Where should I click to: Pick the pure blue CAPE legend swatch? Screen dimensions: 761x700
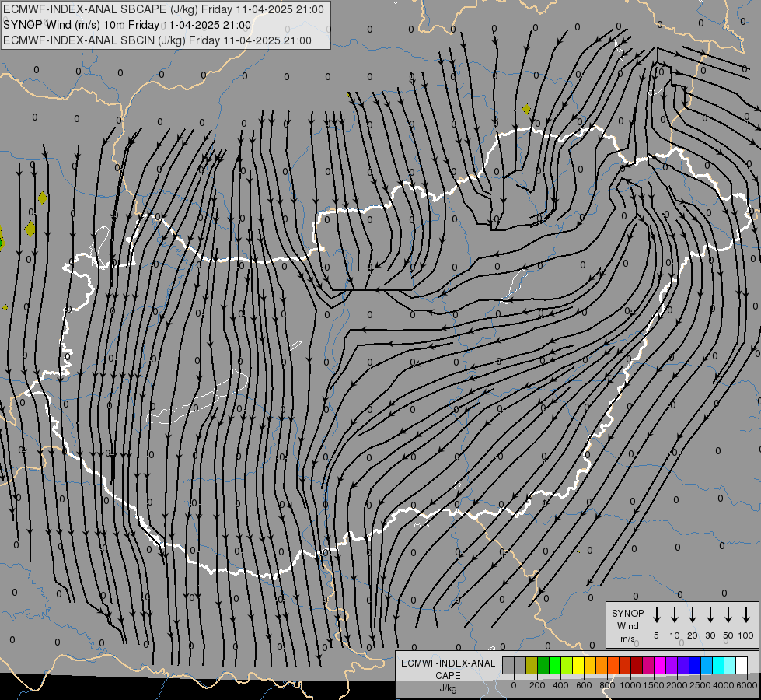pyautogui.click(x=695, y=665)
